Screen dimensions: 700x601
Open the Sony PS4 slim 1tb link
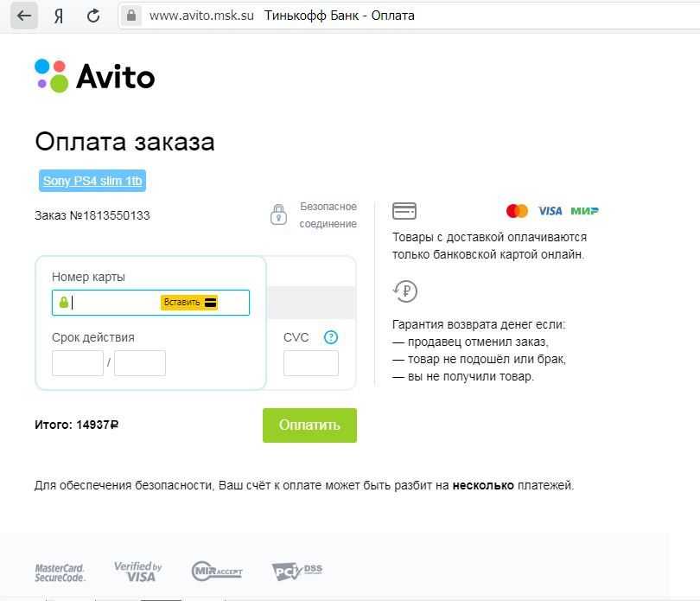pos(92,181)
